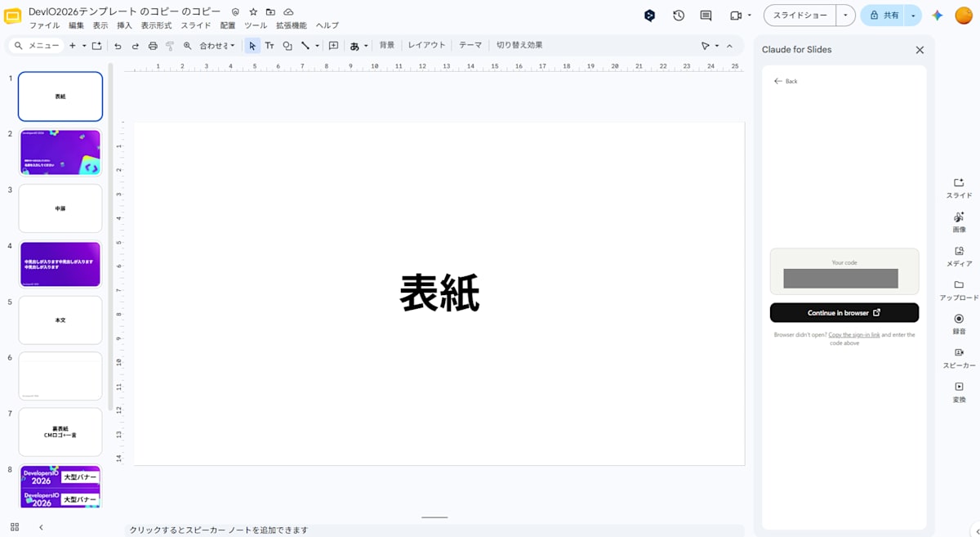The image size is (980, 537).
Task: Open the input tools あ dropdown
Action: click(359, 46)
